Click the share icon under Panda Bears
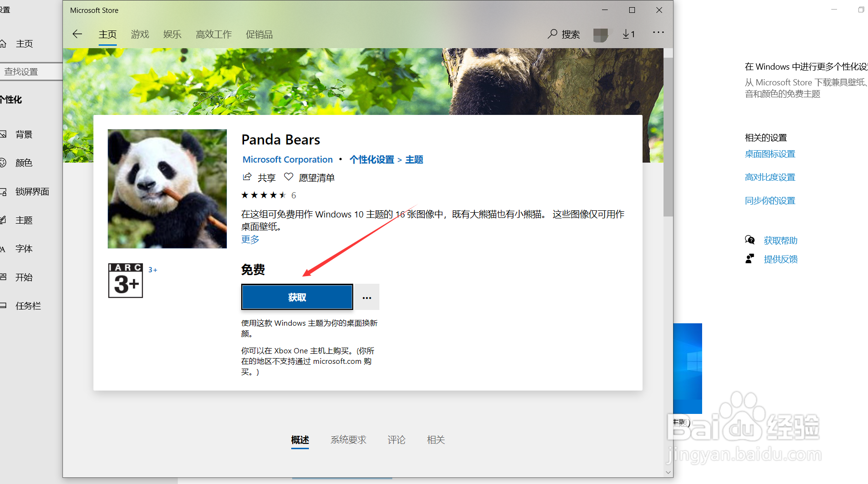The height and width of the screenshot is (484, 868). tap(247, 177)
